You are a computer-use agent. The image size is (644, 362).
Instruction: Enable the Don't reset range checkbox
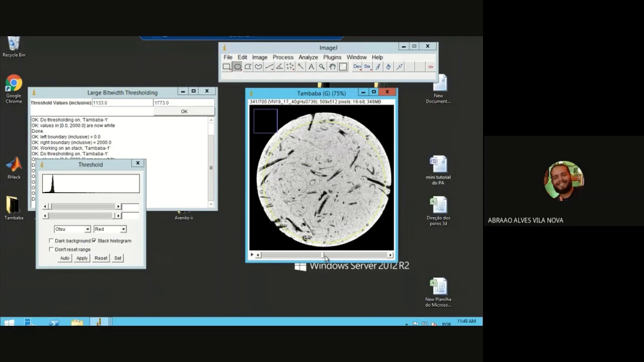coord(51,249)
